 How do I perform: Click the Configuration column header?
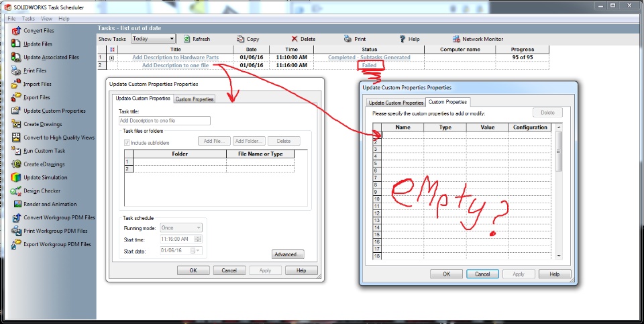pos(530,127)
